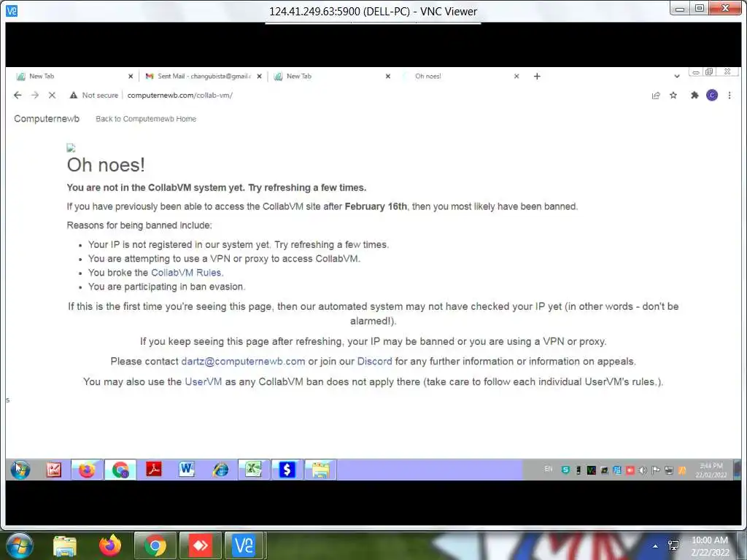Open the Chrome three-dot menu
This screenshot has height=560, width=747.
[729, 96]
